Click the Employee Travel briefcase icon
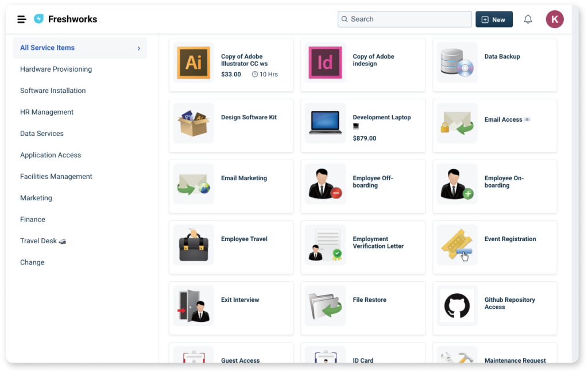 point(194,245)
